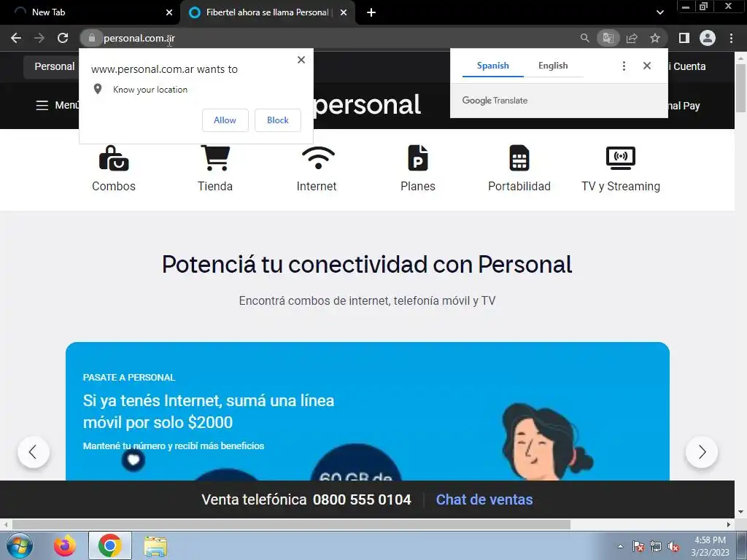Share this page using the share icon
The height and width of the screenshot is (560, 747).
(632, 38)
